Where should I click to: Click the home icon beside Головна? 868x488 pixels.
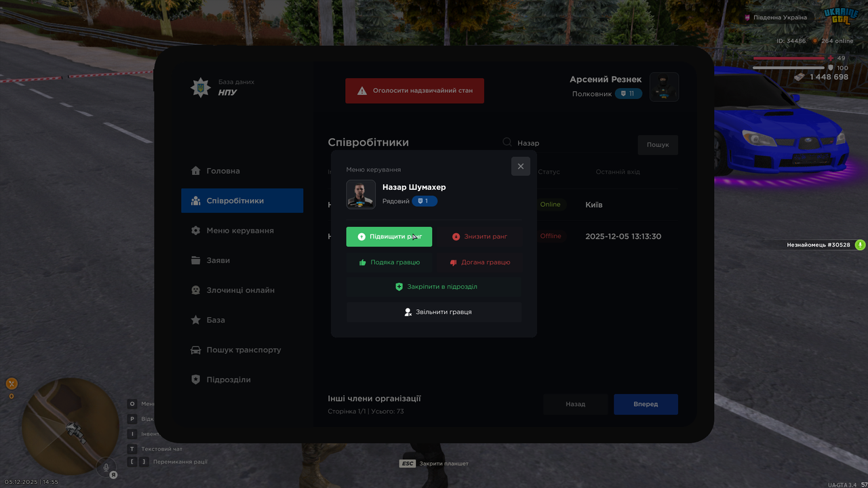[196, 171]
